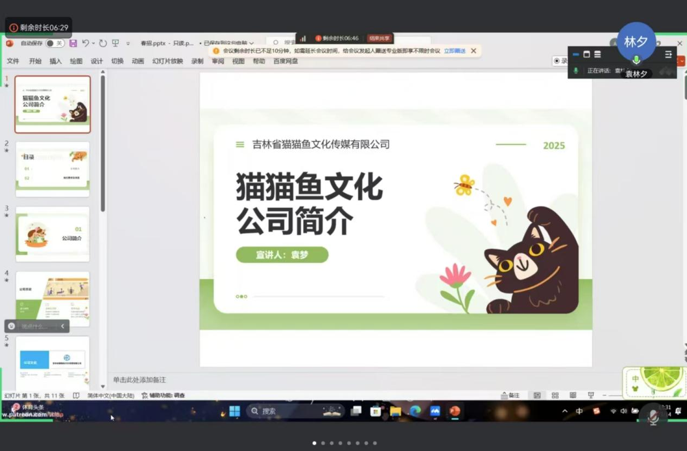This screenshot has height=451, width=687.
Task: Click the 备注 notes toggle in status bar
Action: [x=510, y=396]
